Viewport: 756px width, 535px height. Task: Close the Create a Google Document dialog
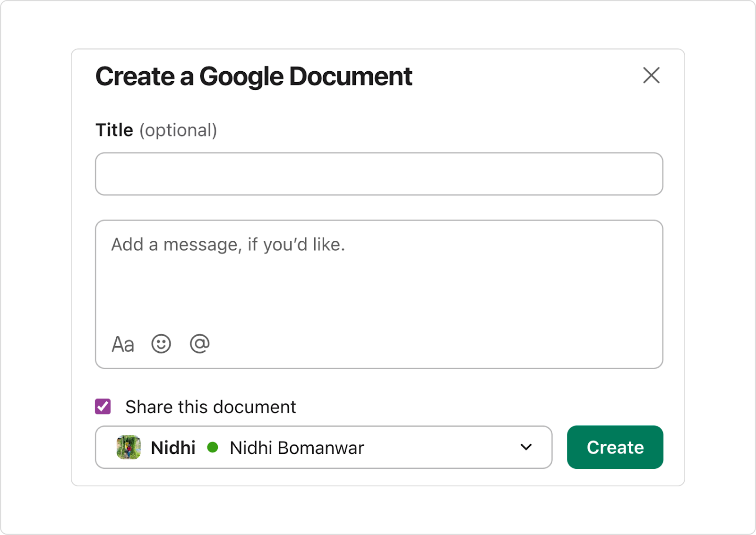click(x=651, y=76)
